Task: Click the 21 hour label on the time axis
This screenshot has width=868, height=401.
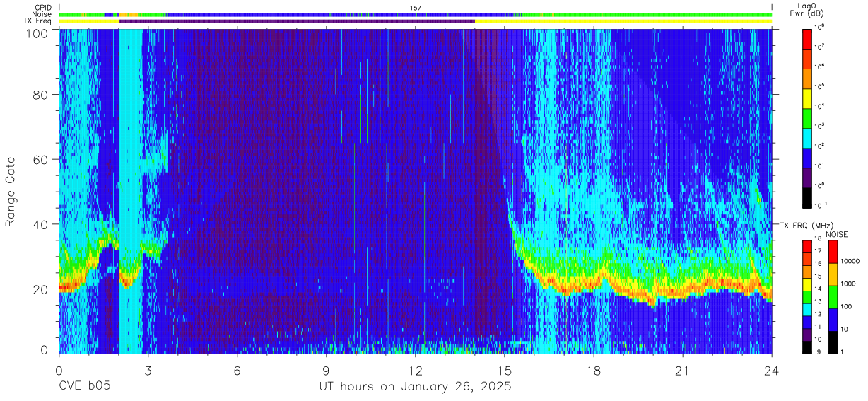Action: coord(683,371)
